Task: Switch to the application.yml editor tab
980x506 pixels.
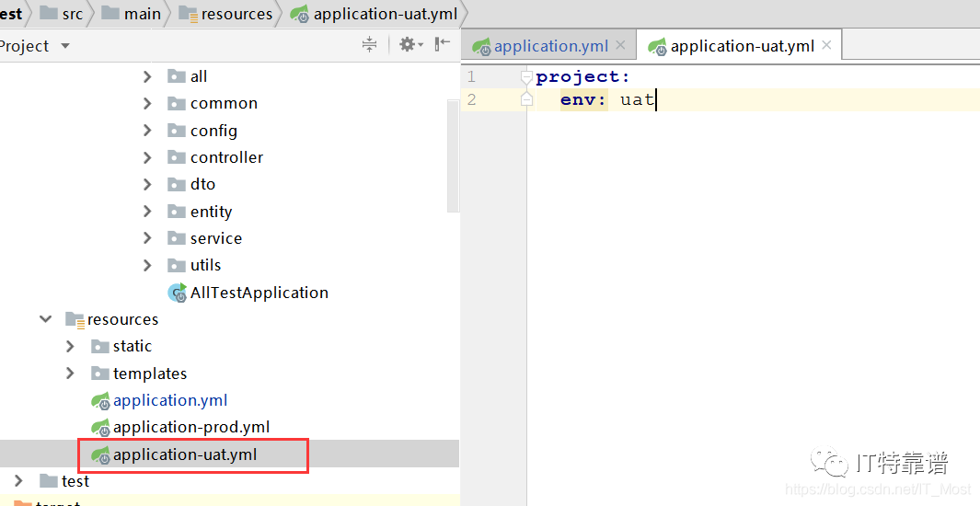Action: pyautogui.click(x=550, y=46)
